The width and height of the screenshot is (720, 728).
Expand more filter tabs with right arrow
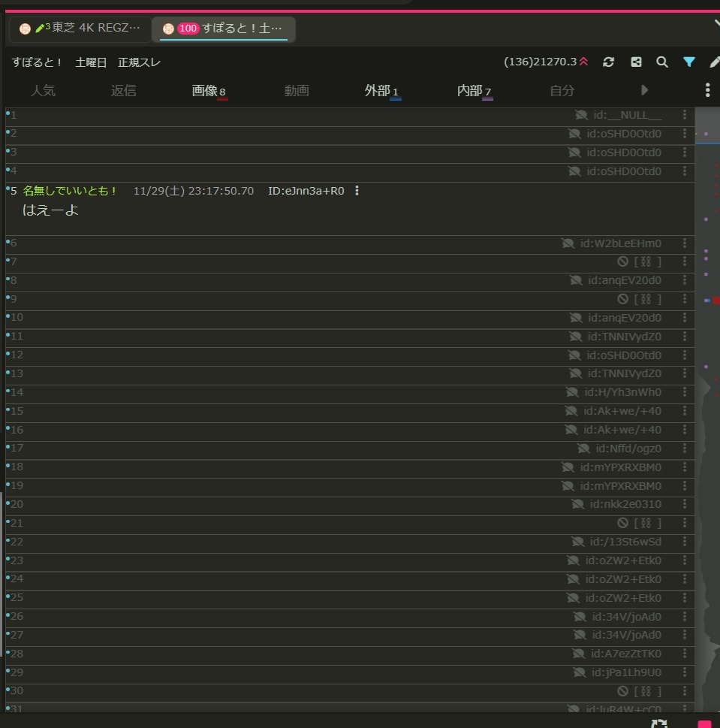pyautogui.click(x=644, y=91)
